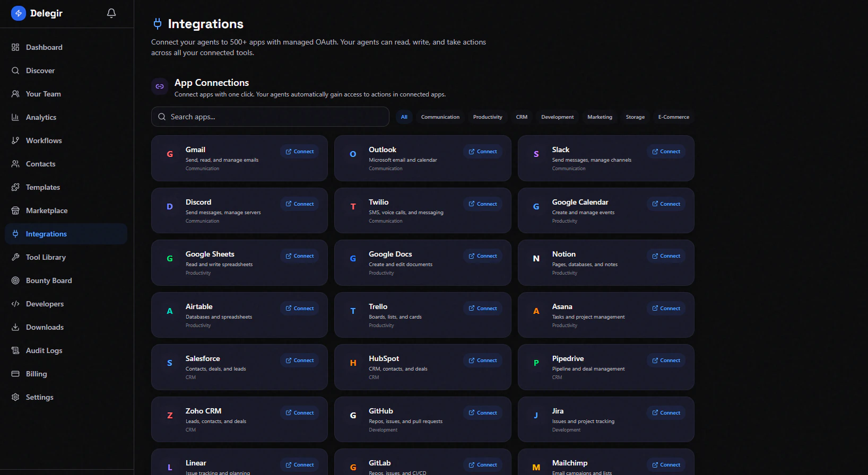Connect the GitLab app
The width and height of the screenshot is (868, 475).
tap(483, 465)
